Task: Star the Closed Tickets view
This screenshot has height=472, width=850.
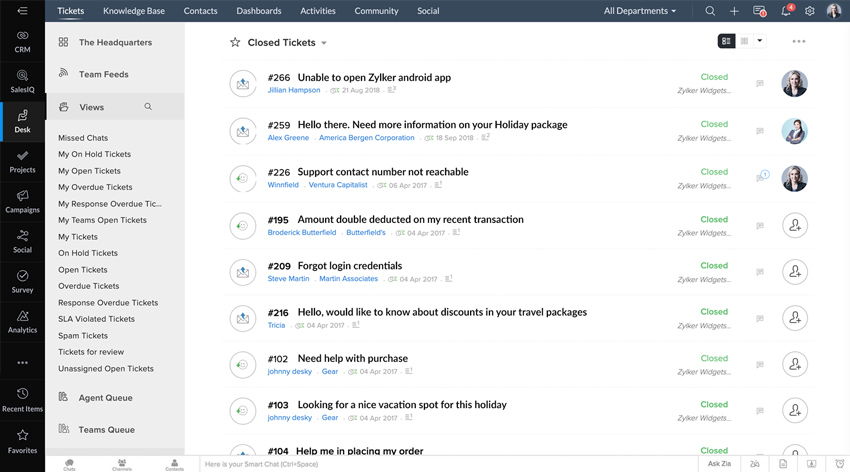Action: (235, 43)
